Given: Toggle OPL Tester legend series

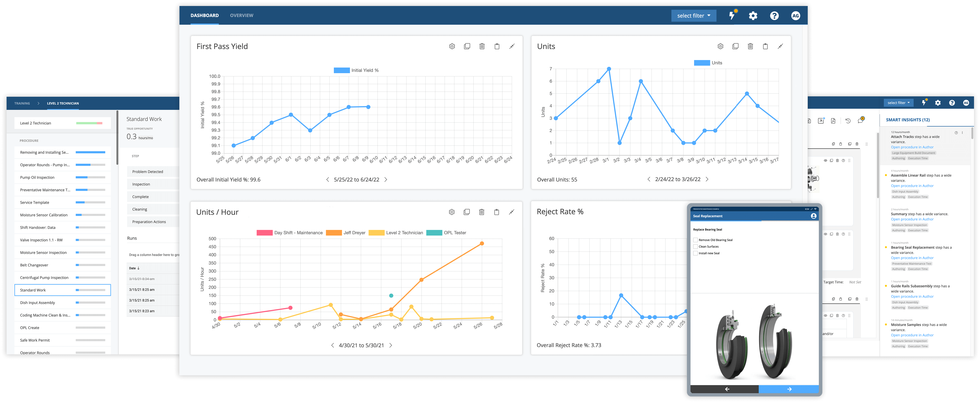Looking at the screenshot, I should (446, 233).
